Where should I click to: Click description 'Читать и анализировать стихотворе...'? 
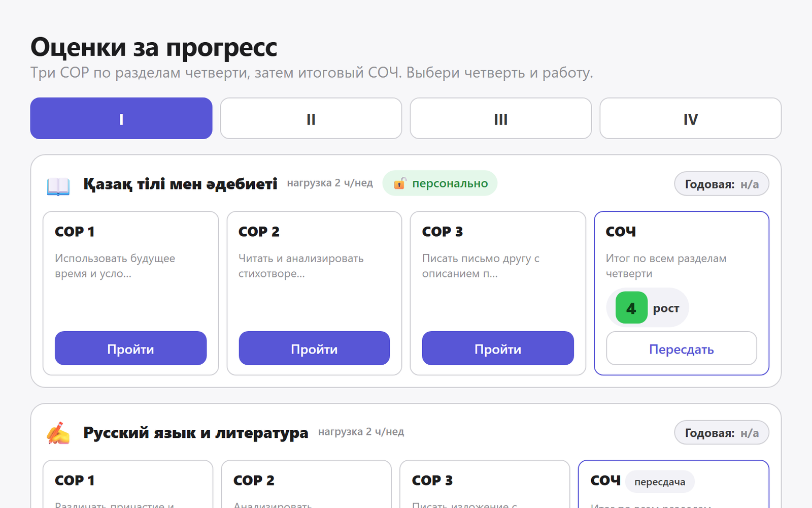(x=301, y=266)
